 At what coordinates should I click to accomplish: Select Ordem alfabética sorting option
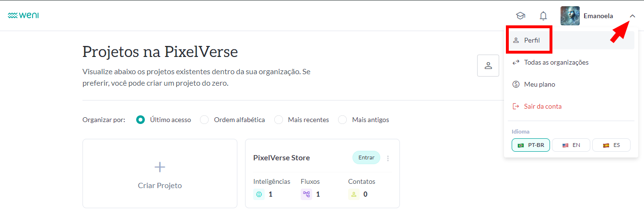click(x=204, y=120)
